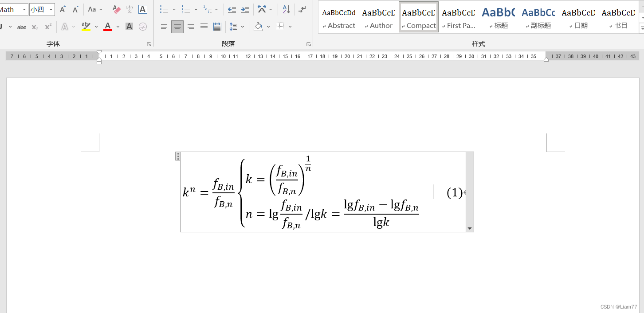Open Paragraph dialog launcher in 段落 group
The image size is (644, 313).
tap(308, 44)
